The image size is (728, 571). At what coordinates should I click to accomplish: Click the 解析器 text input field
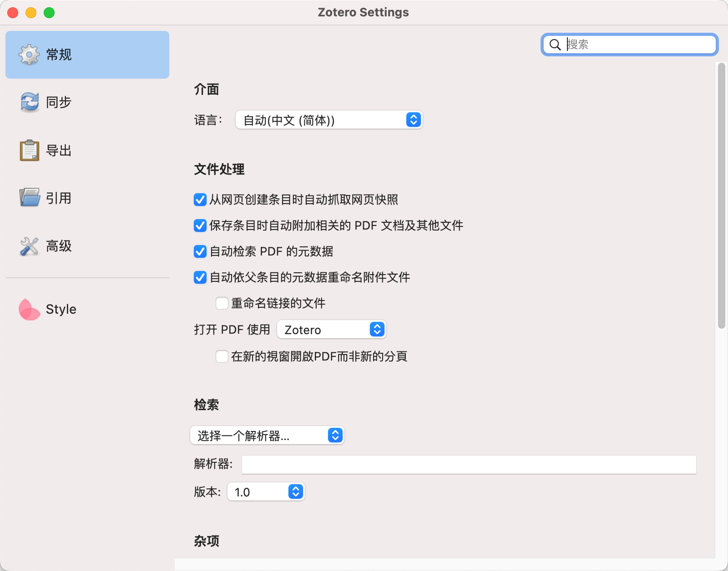tap(469, 465)
